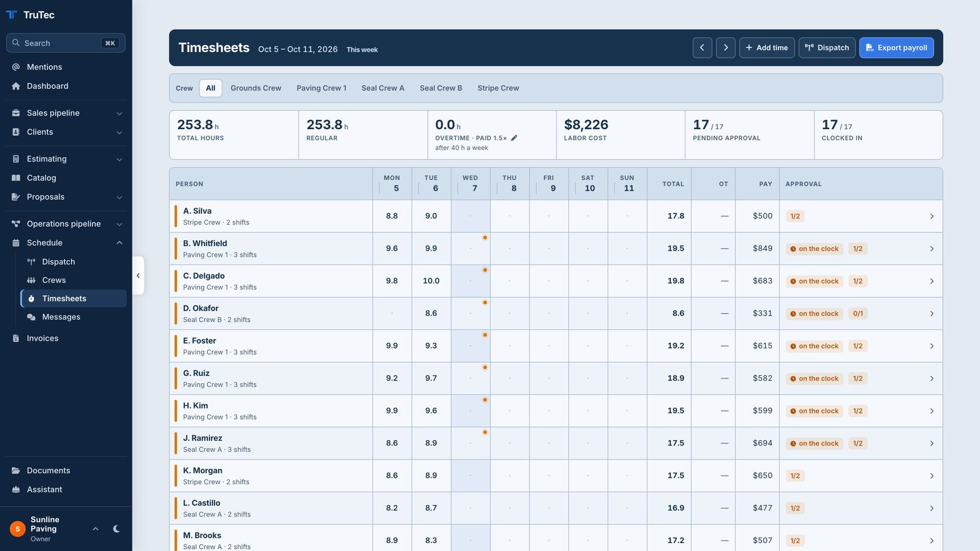This screenshot has height=551, width=980.
Task: Filter by Paving Crew 1
Action: 322,88
